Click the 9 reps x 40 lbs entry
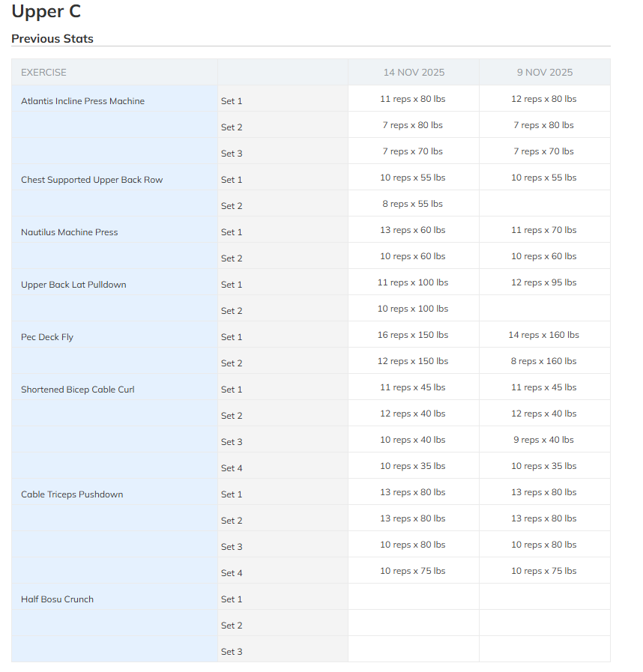Image resolution: width=643 pixels, height=672 pixels. click(543, 440)
